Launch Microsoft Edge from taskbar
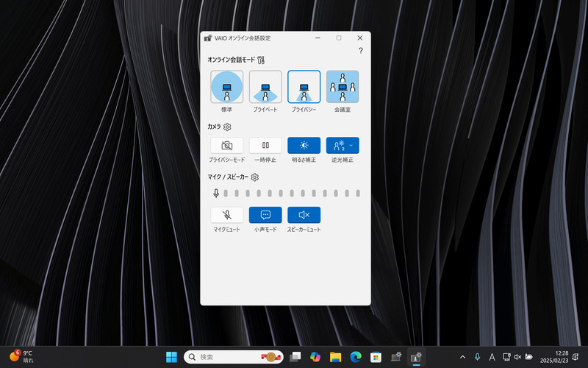 click(x=356, y=357)
